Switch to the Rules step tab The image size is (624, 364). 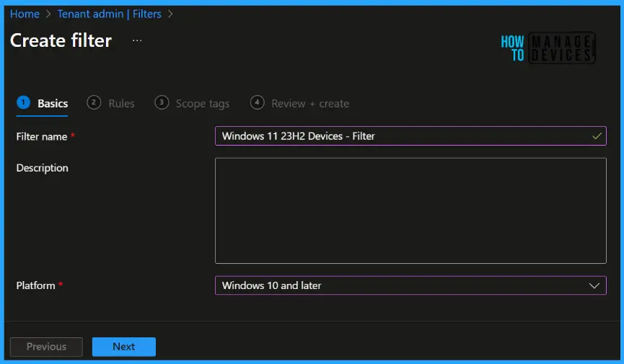[110, 103]
